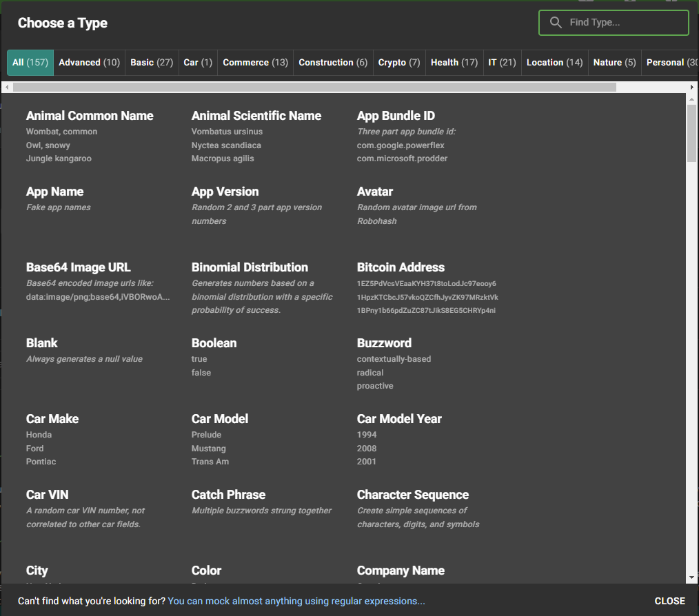Choose the Base64 Image URL type
This screenshot has height=616, width=699.
coord(78,267)
